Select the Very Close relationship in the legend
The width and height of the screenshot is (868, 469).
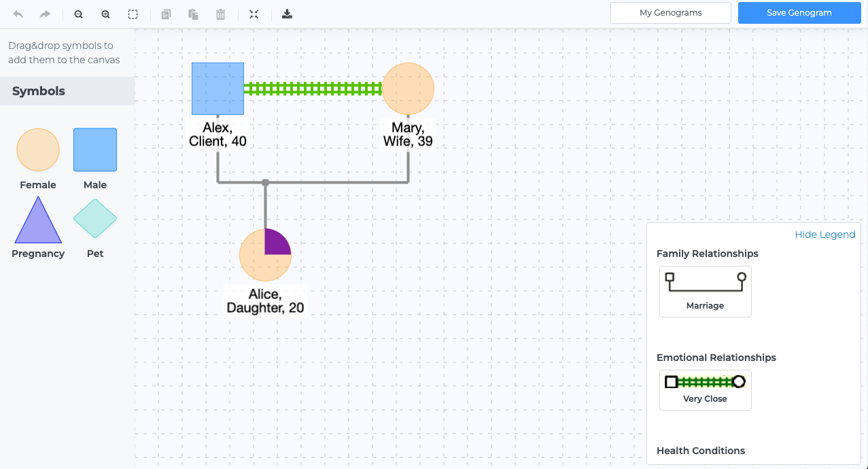pos(705,389)
